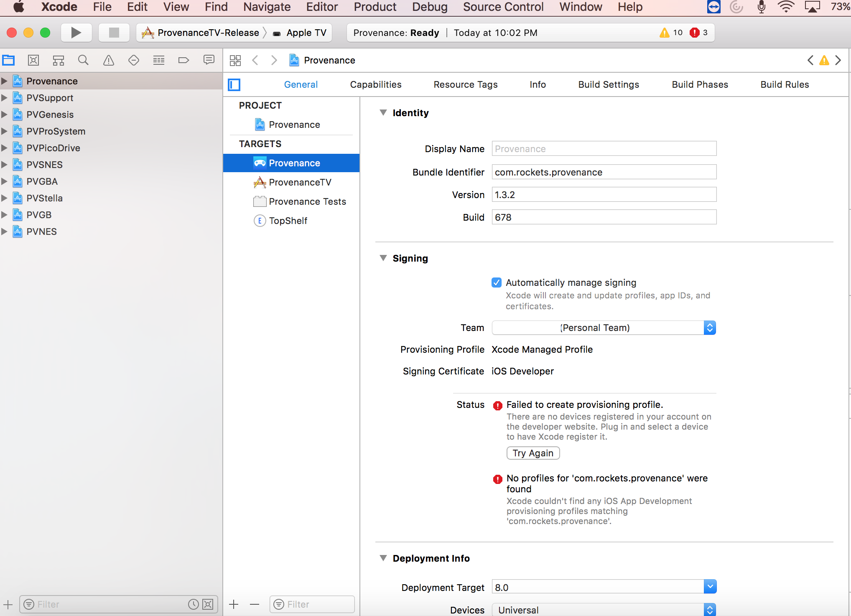The width and height of the screenshot is (851, 616).
Task: Click the yellow warnings count in status bar
Action: coord(671,33)
